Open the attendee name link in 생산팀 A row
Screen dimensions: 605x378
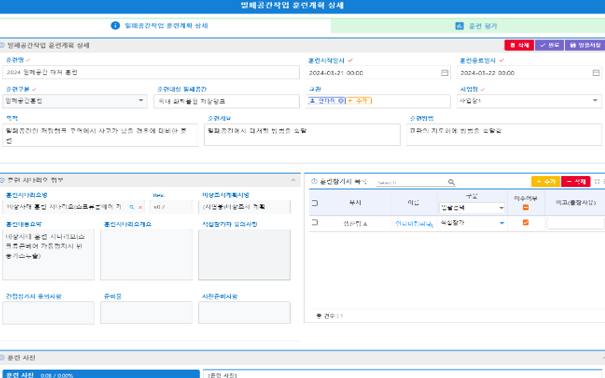click(412, 224)
